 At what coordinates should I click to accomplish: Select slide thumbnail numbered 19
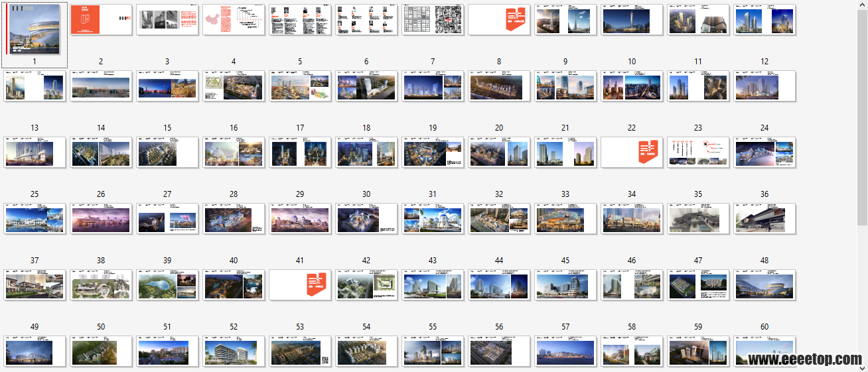tap(433, 86)
